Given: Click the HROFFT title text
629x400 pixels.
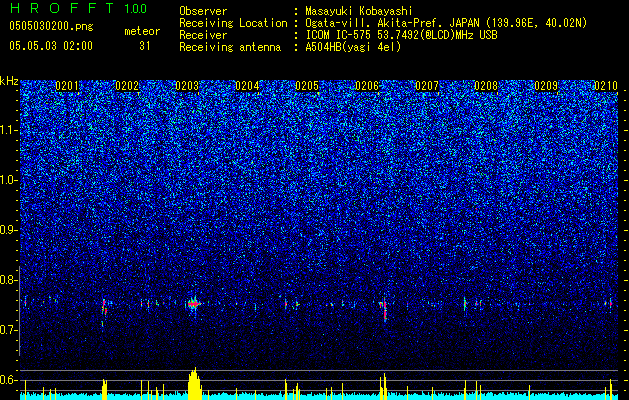Looking at the screenshot, I should point(62,8).
